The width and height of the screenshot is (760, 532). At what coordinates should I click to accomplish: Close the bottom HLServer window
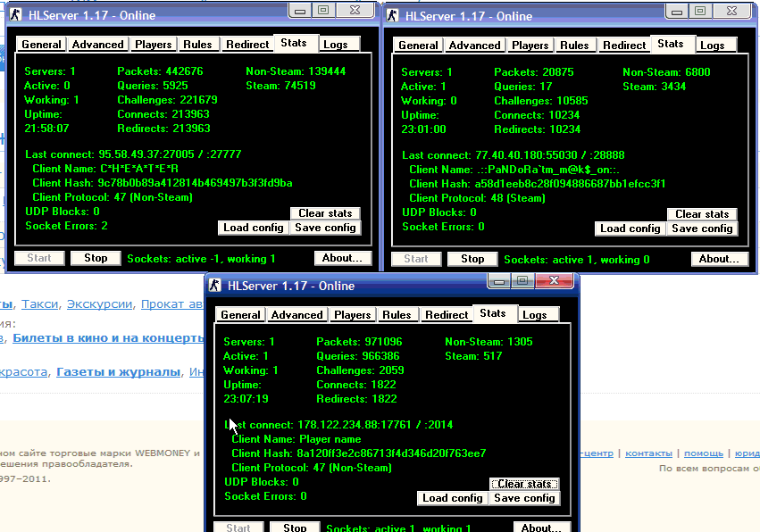point(555,280)
